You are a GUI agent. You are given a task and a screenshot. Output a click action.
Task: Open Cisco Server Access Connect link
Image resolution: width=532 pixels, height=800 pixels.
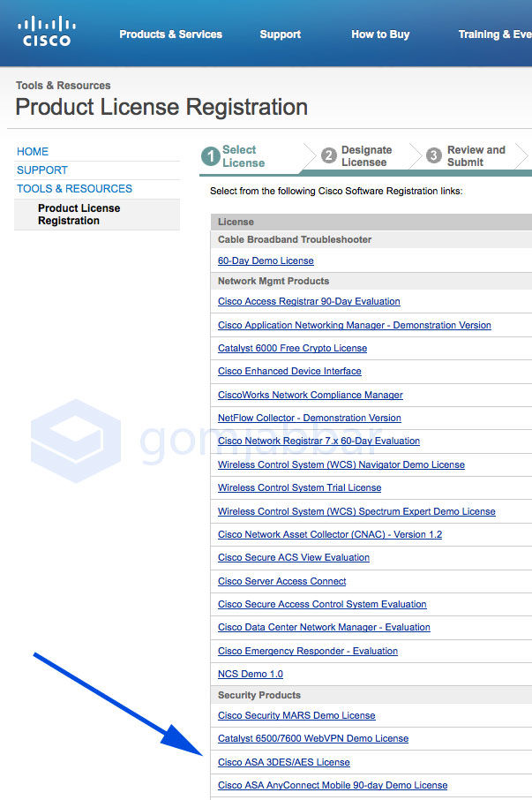[281, 581]
